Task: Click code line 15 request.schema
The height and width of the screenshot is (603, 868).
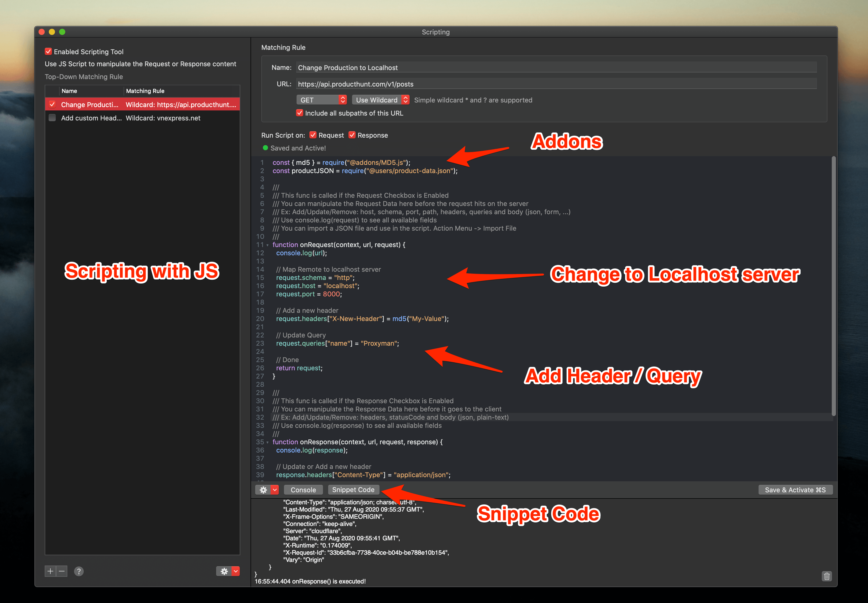Action: (x=315, y=278)
